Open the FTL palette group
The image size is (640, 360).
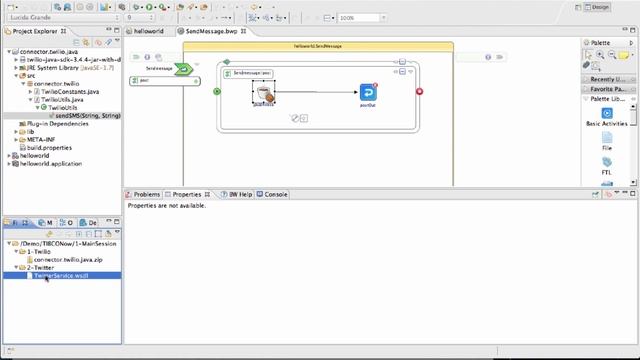607,166
